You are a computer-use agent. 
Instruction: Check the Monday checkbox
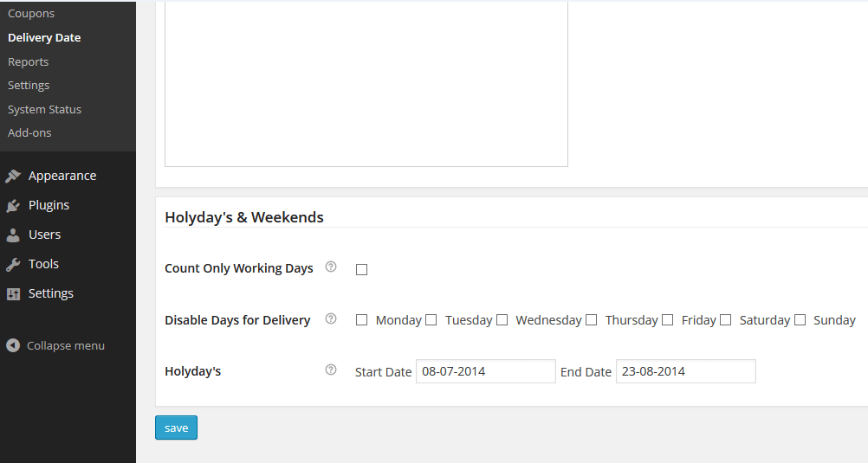[x=361, y=319]
